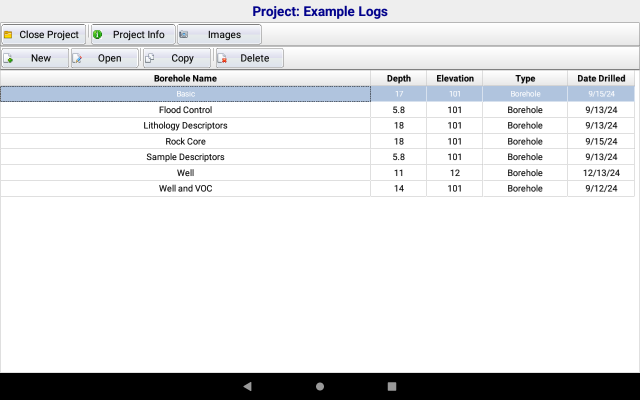Sort by Borehole Name column header
640x400 pixels.
click(x=185, y=78)
